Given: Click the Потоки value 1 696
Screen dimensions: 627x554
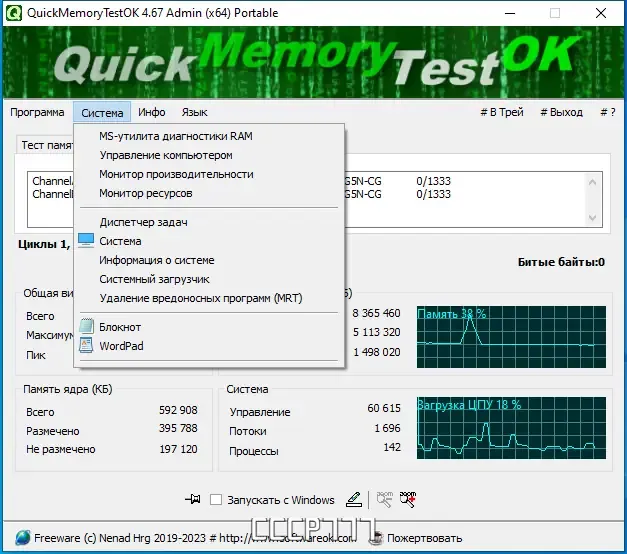Looking at the screenshot, I should (387, 428).
